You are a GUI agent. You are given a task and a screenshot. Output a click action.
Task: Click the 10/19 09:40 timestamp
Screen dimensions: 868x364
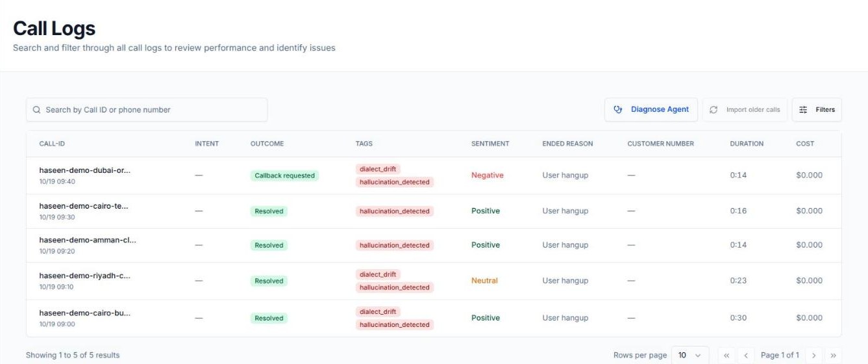[57, 182]
